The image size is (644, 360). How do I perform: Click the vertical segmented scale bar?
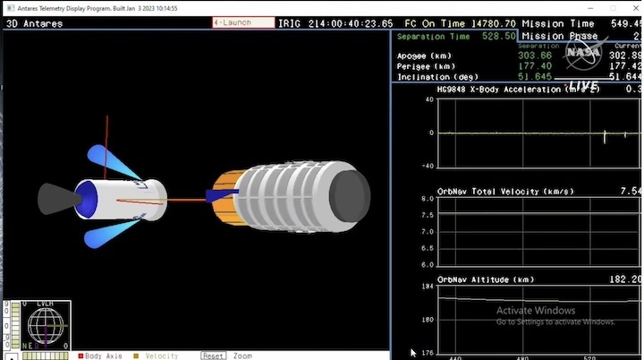coord(7,323)
